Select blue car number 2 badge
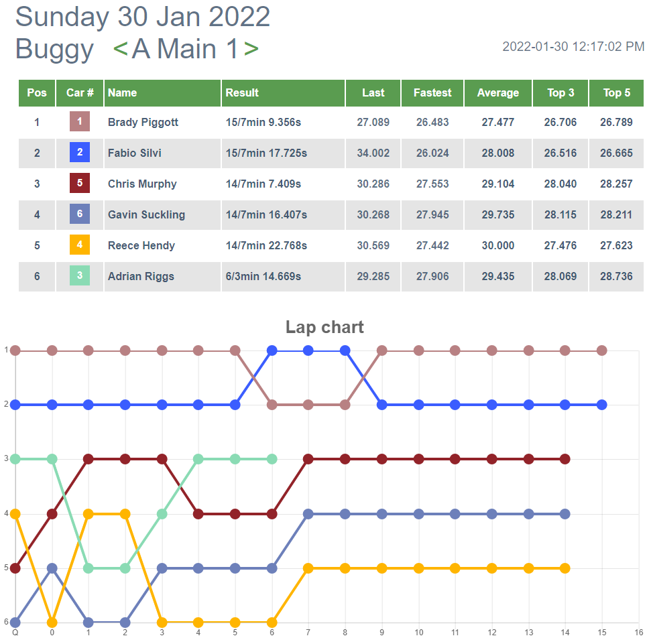This screenshot has width=649, height=644. tap(80, 152)
